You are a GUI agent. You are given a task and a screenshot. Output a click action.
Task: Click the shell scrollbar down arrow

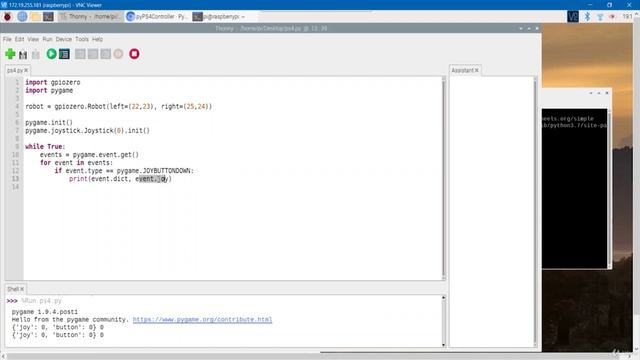pos(443,344)
